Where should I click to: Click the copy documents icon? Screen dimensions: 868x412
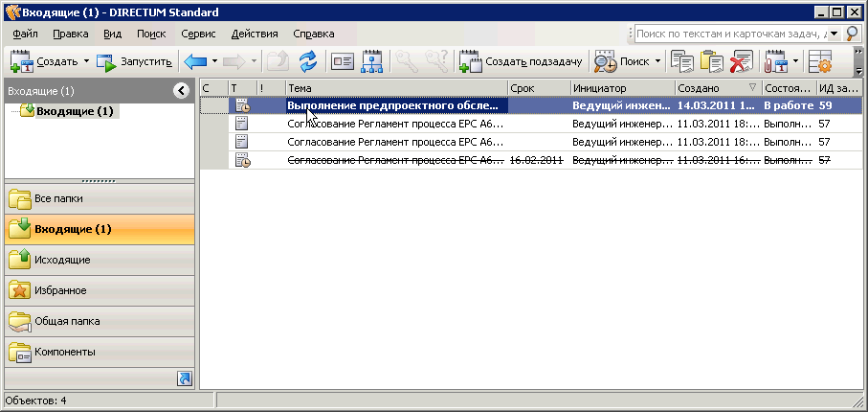click(x=682, y=61)
